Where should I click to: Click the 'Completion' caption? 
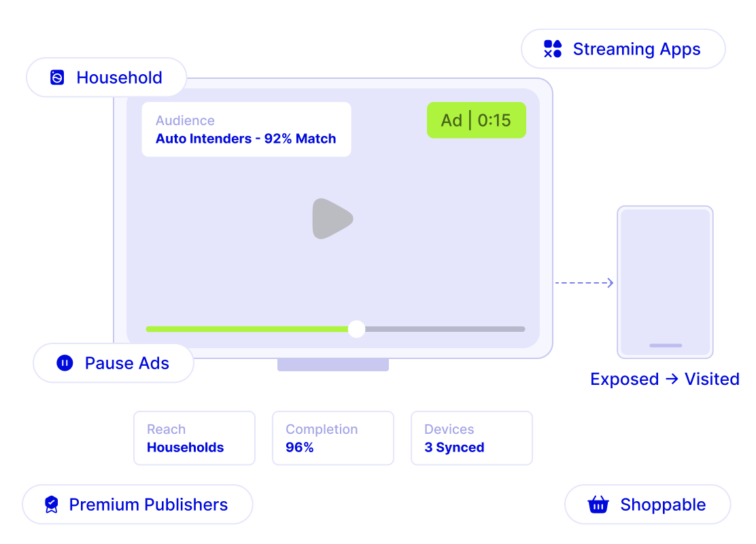pos(322,429)
